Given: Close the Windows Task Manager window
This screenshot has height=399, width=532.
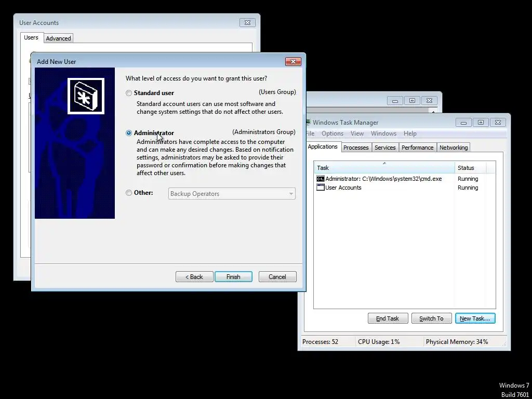Looking at the screenshot, I should point(498,123).
